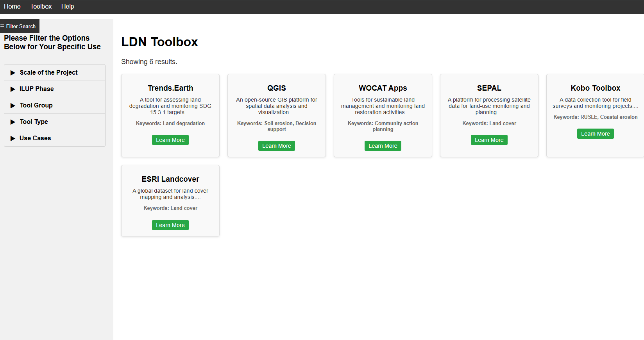Image resolution: width=644 pixels, height=340 pixels.
Task: Click Learn More on SEPAL card
Action: [x=489, y=140]
